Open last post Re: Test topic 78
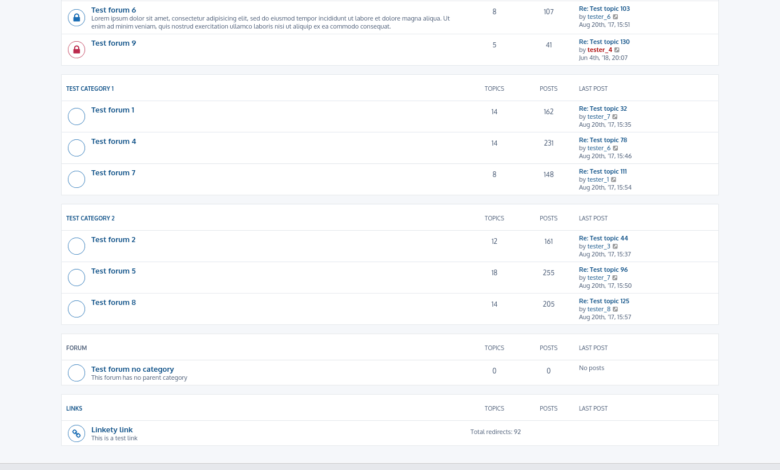 [603, 140]
